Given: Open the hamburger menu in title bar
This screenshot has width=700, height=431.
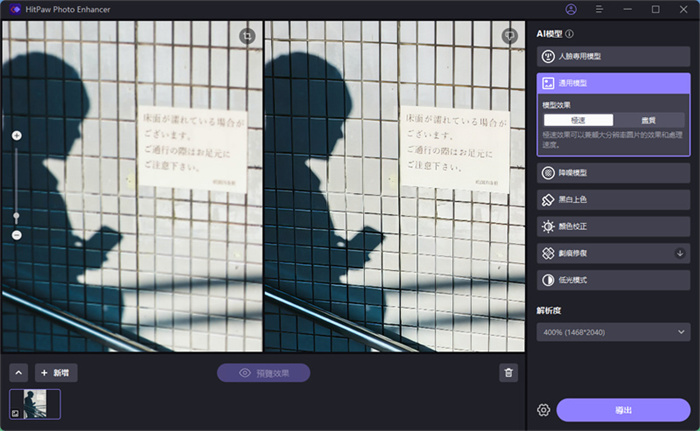Looking at the screenshot, I should point(599,9).
